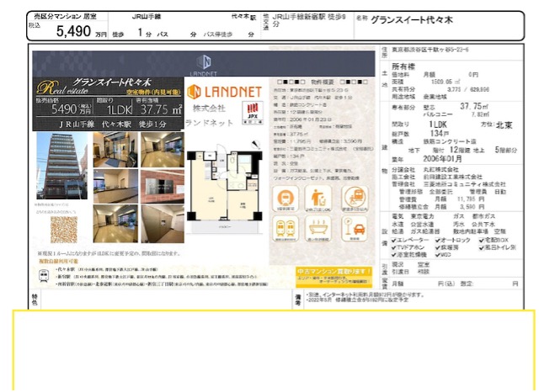555x392 pixels.
Task: Click the price 5,490 万円 in header
Action: 82,31
